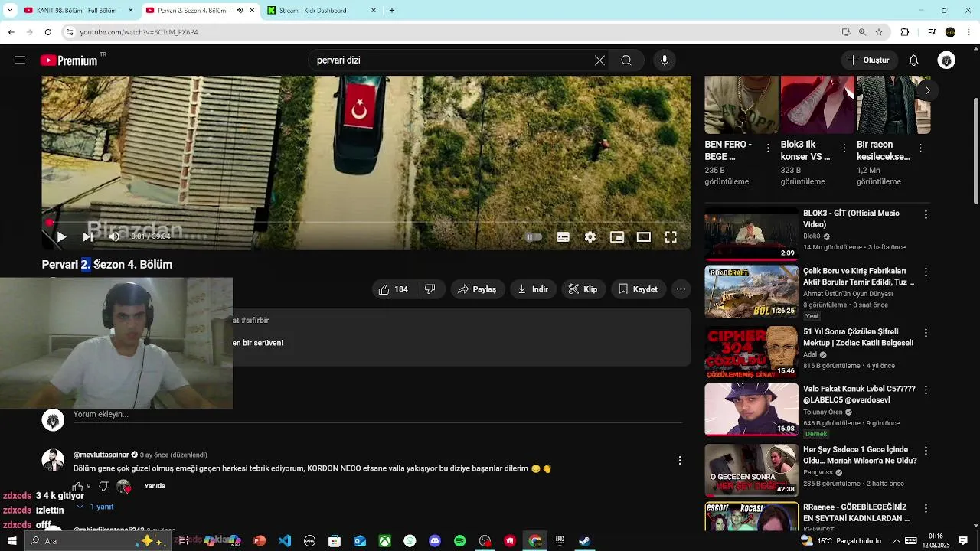
Task: Open the YouTube account avatar menu
Action: point(947,60)
